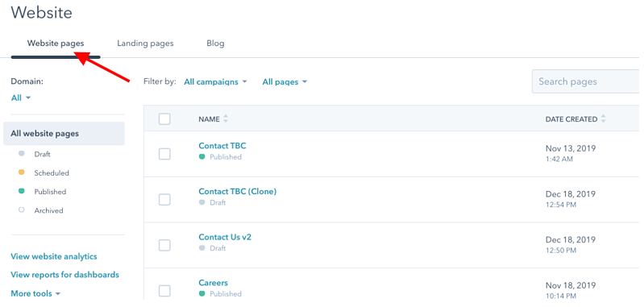Image resolution: width=644 pixels, height=307 pixels.
Task: Check the box for Contact TBC row
Action: [164, 154]
